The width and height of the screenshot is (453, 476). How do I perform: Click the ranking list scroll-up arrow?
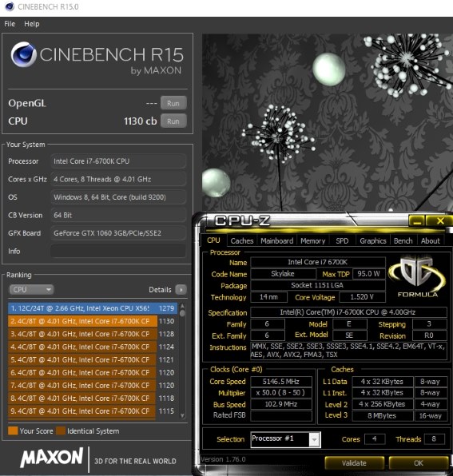coord(182,306)
